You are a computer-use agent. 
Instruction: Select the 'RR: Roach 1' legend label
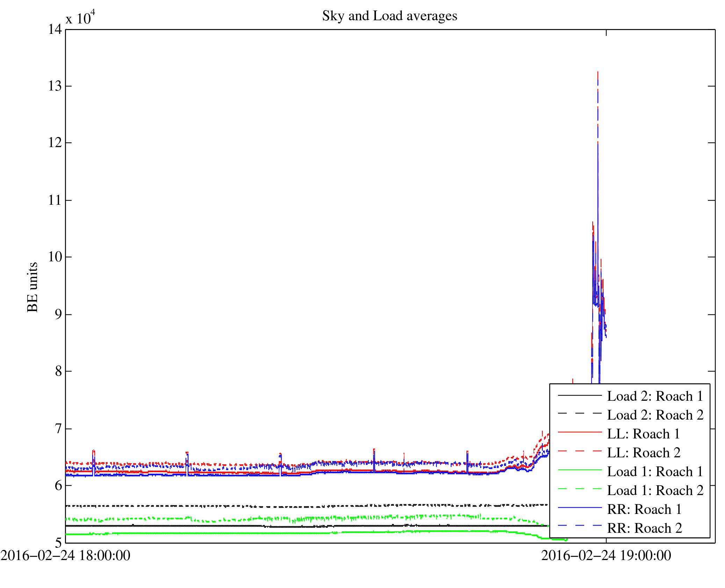tap(644, 509)
